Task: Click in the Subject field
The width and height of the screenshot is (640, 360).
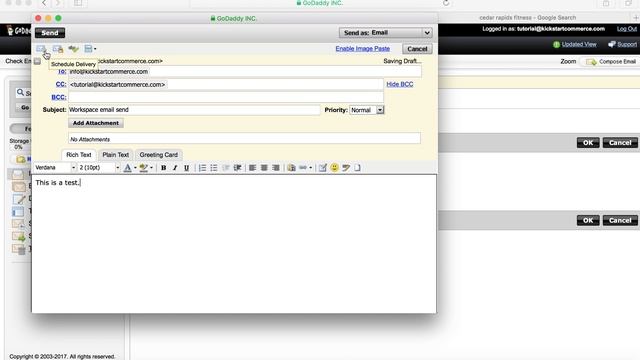Action: pos(194,110)
